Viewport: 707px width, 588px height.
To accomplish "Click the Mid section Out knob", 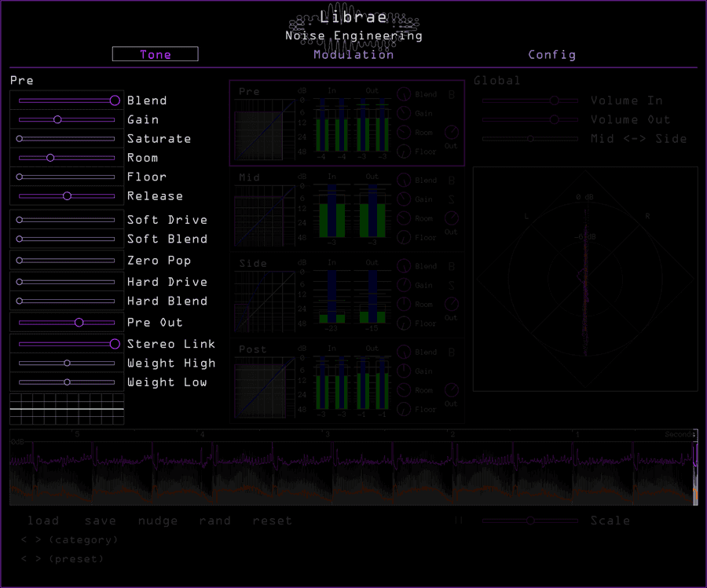I will pyautogui.click(x=452, y=218).
